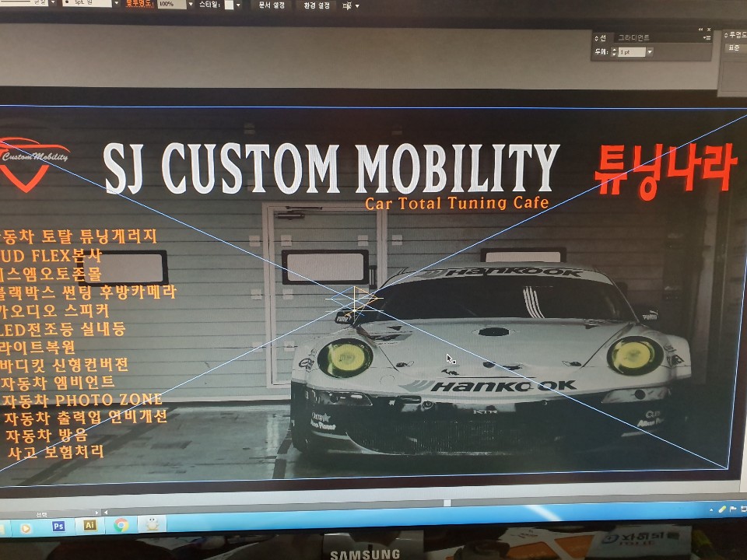Open the media player taskbar icon
The height and width of the screenshot is (560, 747).
pyautogui.click(x=26, y=528)
